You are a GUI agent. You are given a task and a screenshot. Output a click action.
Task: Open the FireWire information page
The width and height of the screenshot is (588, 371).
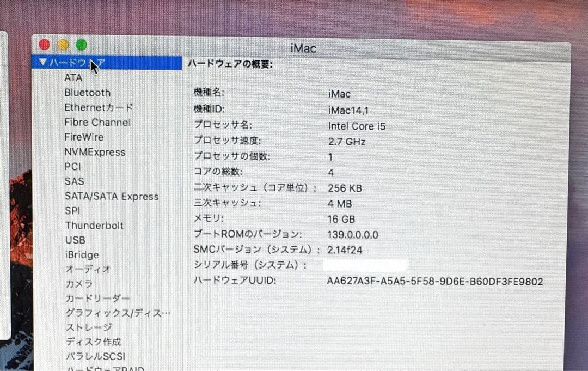[x=84, y=137]
